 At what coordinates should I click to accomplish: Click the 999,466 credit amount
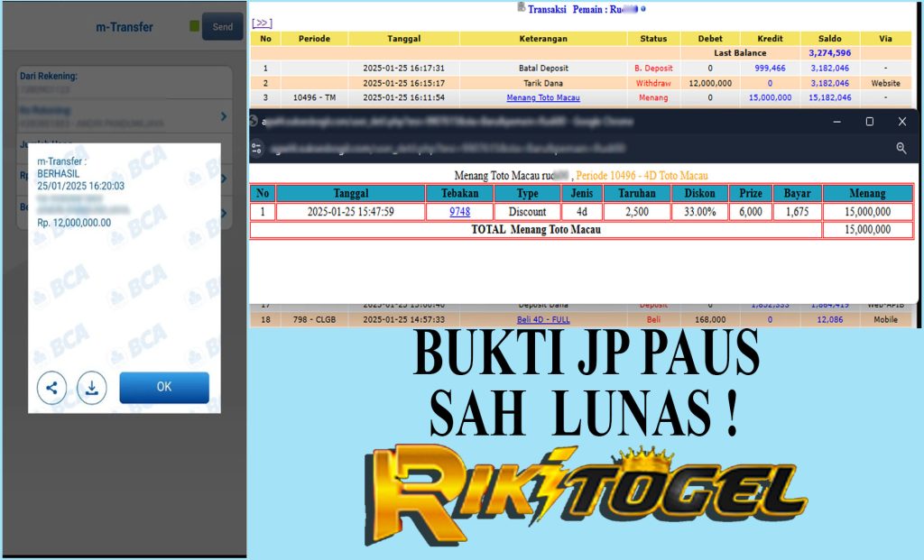click(771, 69)
